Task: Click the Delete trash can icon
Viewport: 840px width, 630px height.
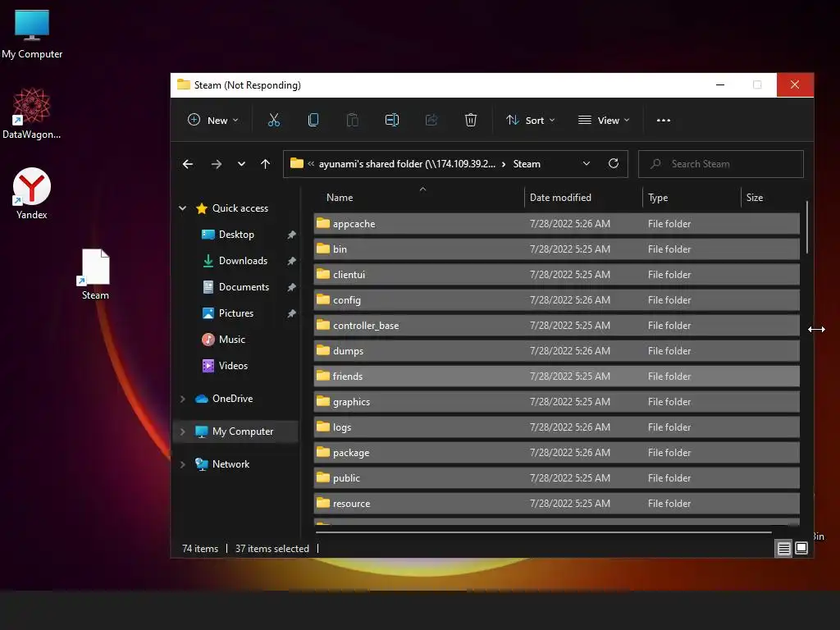Action: pyautogui.click(x=470, y=120)
